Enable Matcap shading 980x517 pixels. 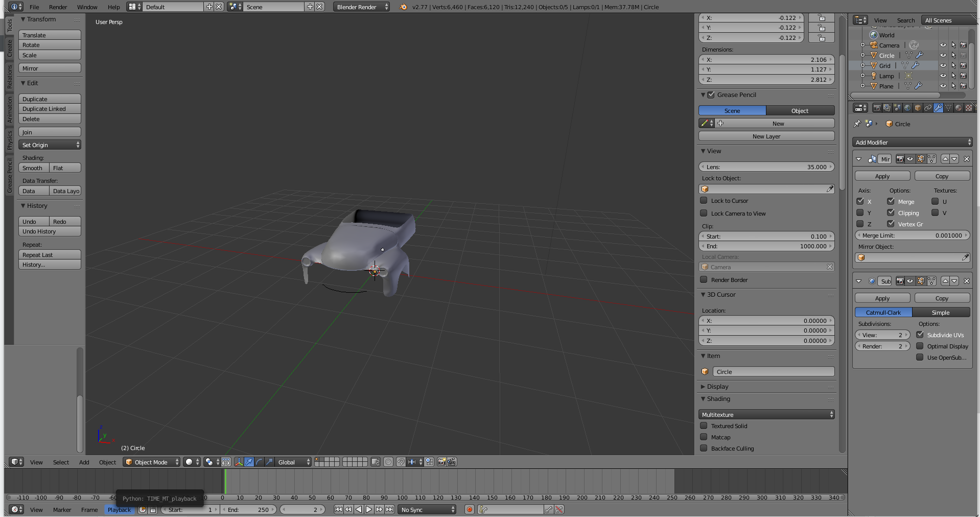[x=704, y=437]
